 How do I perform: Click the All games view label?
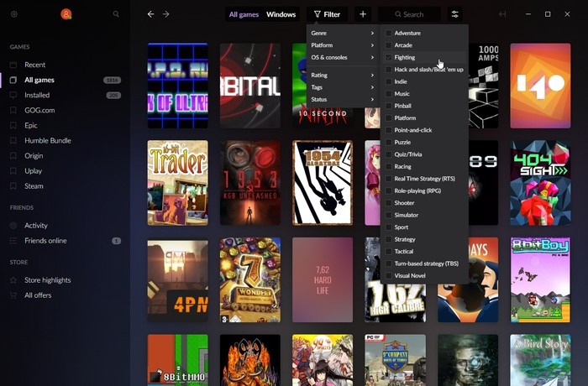[244, 14]
